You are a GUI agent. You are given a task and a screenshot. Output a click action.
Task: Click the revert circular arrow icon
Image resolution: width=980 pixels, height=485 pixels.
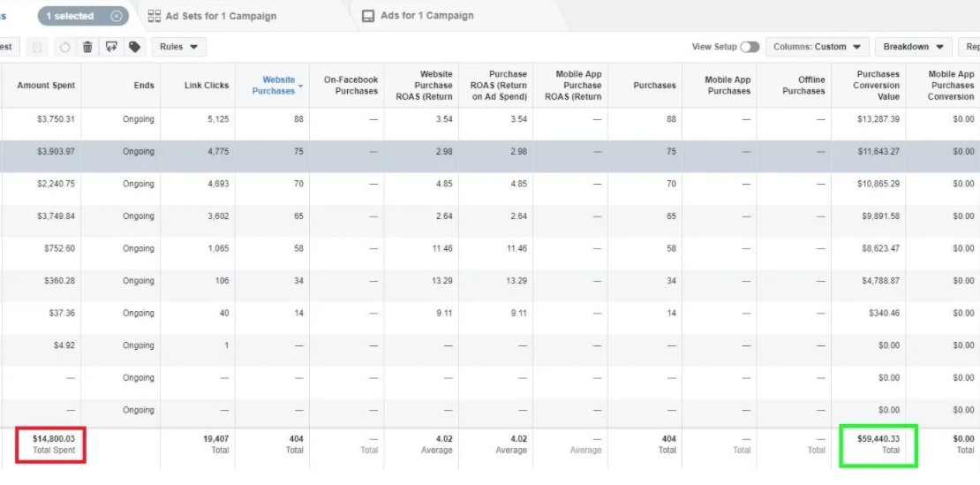(x=64, y=47)
